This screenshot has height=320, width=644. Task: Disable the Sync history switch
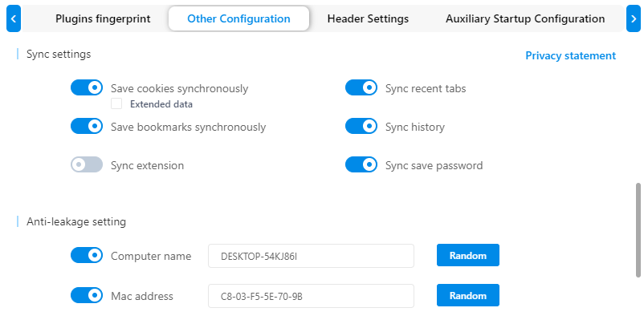pyautogui.click(x=361, y=126)
